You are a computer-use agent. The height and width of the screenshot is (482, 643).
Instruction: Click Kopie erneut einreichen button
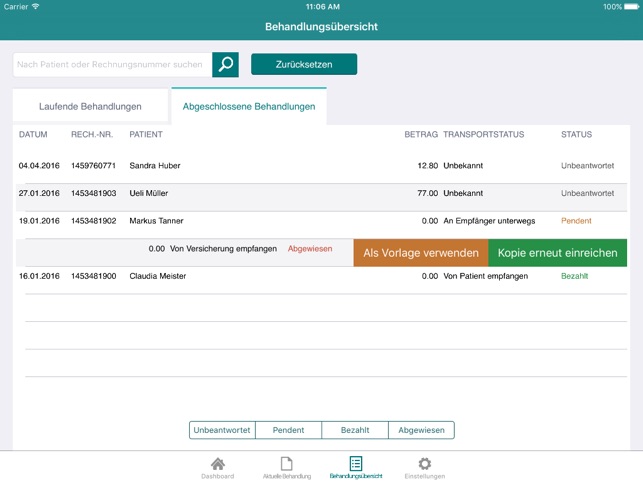(x=557, y=253)
